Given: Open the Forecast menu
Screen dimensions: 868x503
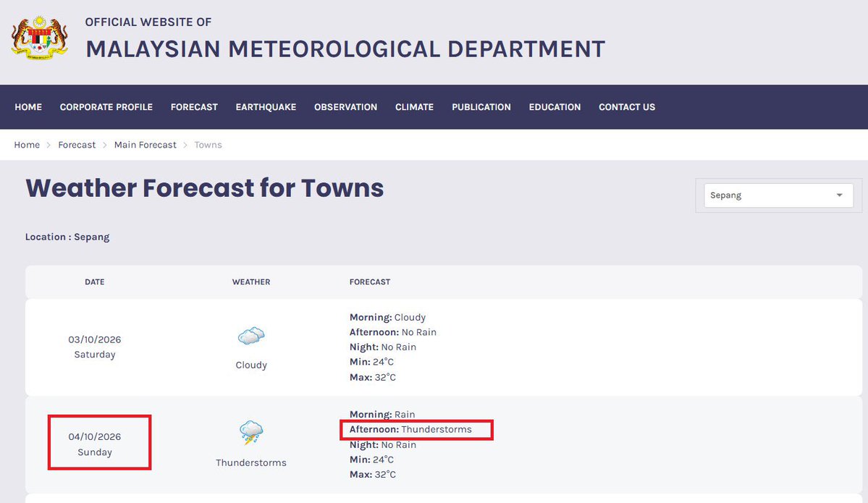Looking at the screenshot, I should coord(194,107).
